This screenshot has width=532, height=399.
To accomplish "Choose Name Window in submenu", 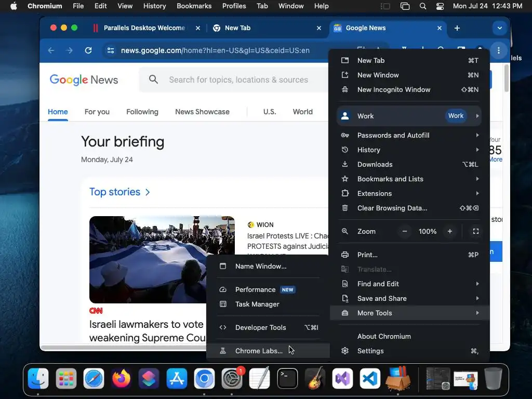I will 268,267.
